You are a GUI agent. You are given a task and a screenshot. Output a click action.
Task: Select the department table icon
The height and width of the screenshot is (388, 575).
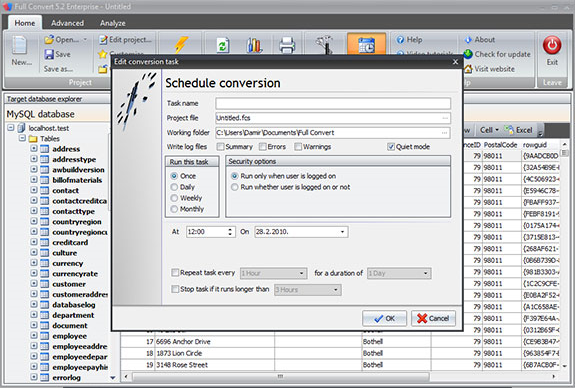(44, 315)
